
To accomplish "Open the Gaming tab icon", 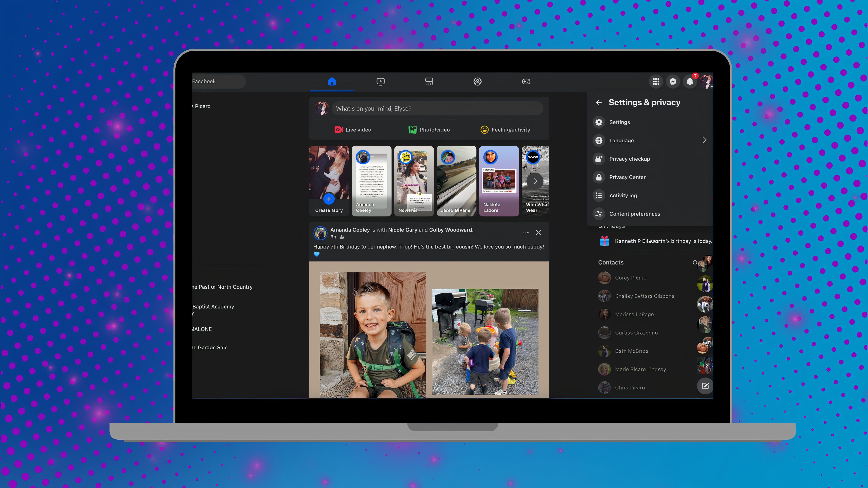I will coord(526,82).
